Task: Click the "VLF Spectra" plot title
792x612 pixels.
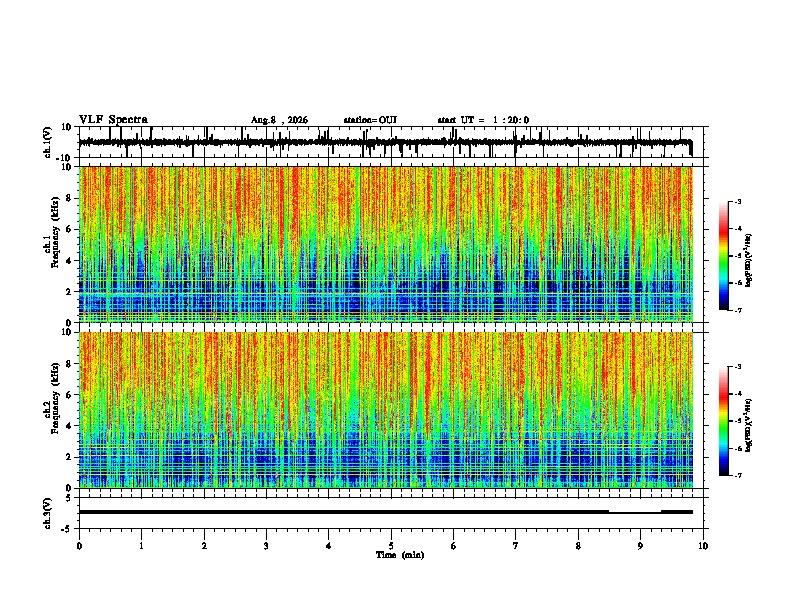Action: pos(113,120)
